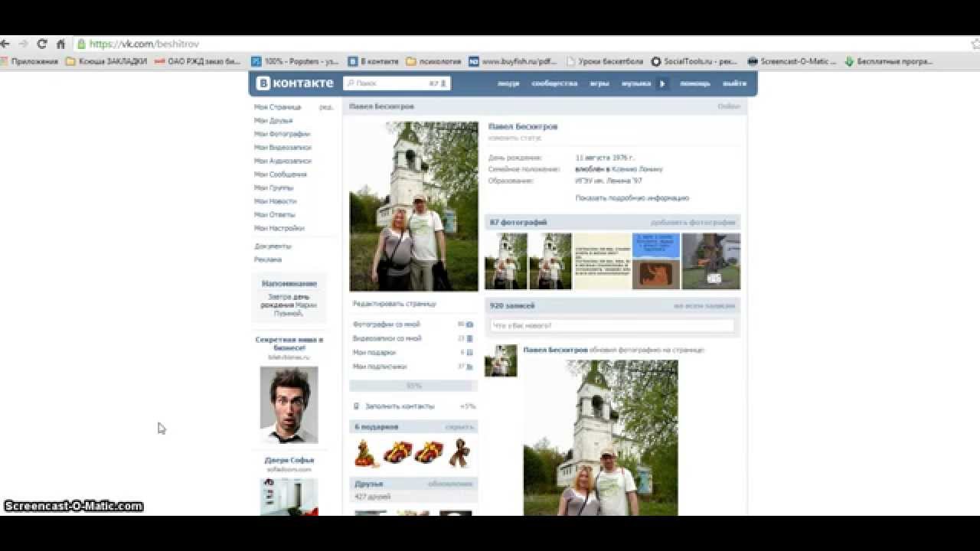Click изменить статус under the name
Screen dimensions: 980x551
tap(514, 138)
